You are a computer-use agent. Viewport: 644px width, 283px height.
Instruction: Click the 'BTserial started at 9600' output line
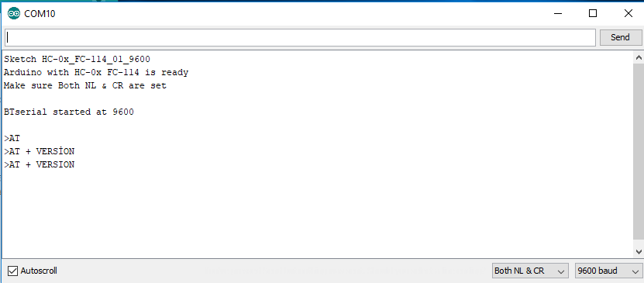pyautogui.click(x=69, y=112)
